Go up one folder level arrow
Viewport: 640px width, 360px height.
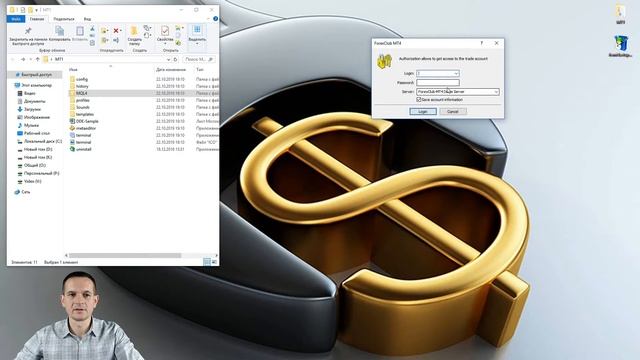38,59
